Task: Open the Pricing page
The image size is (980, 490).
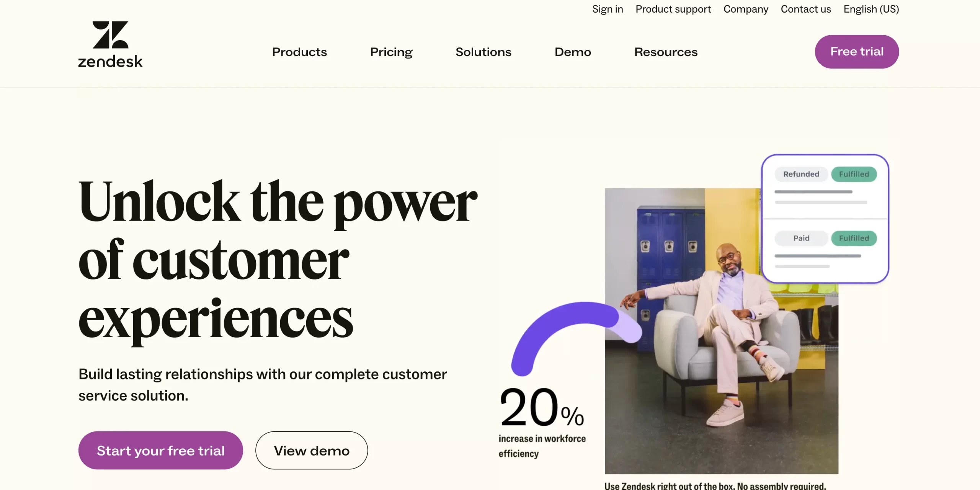Action: (391, 52)
